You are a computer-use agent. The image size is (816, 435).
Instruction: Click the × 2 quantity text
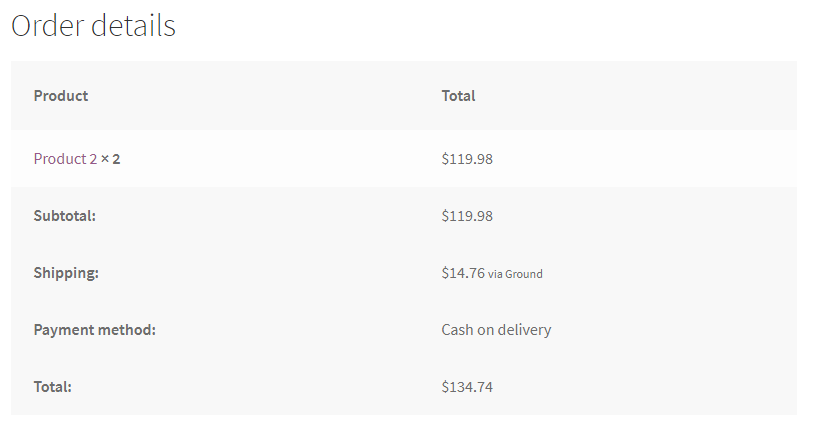pyautogui.click(x=111, y=158)
